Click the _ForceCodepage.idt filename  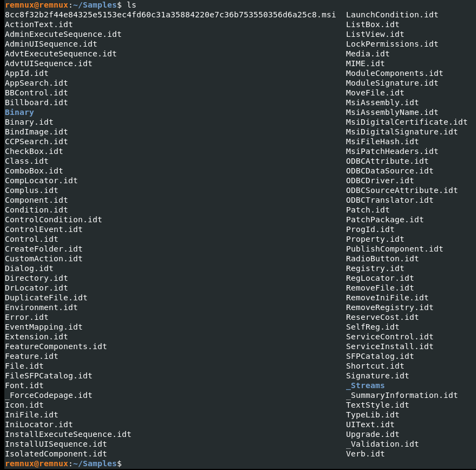click(x=48, y=395)
